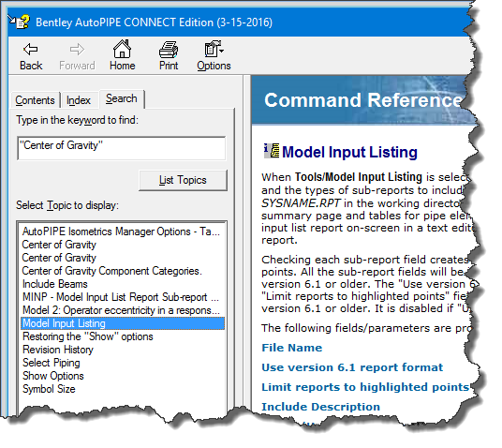Click the keyword search input field
Screen dimensions: 502x448
[122, 148]
